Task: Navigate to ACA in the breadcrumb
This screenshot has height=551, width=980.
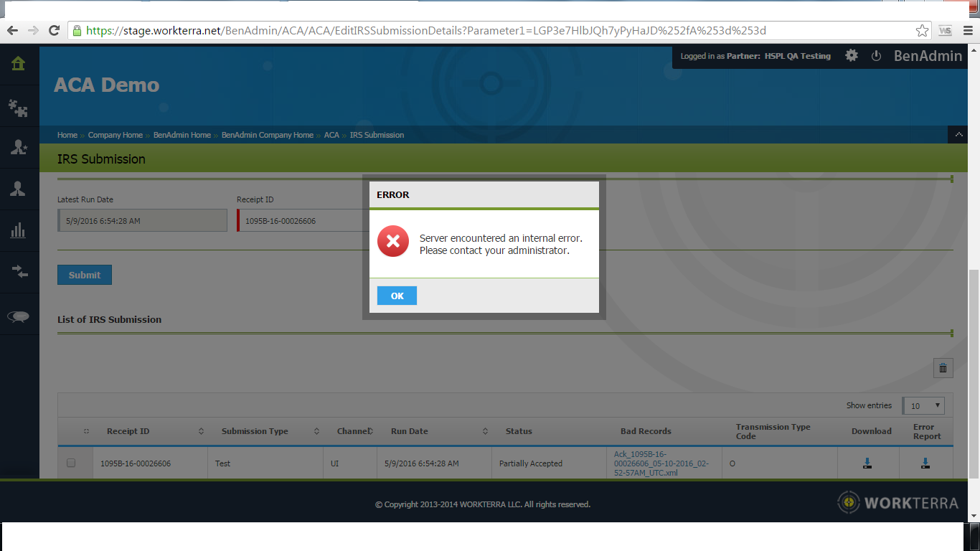Action: pos(331,135)
